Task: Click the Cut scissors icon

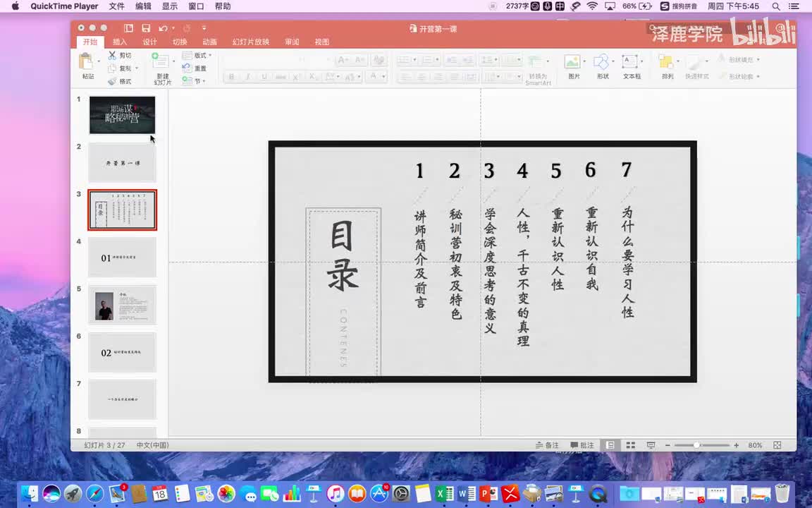Action: coord(112,55)
